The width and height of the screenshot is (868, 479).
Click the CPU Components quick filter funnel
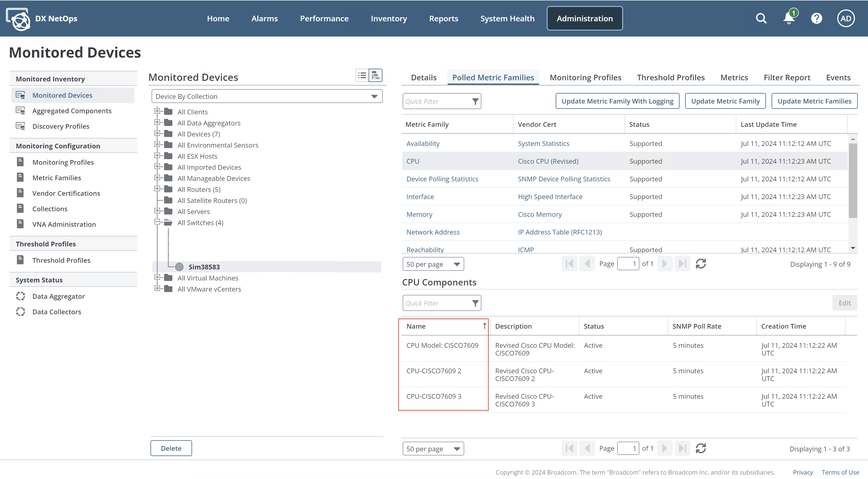[475, 303]
